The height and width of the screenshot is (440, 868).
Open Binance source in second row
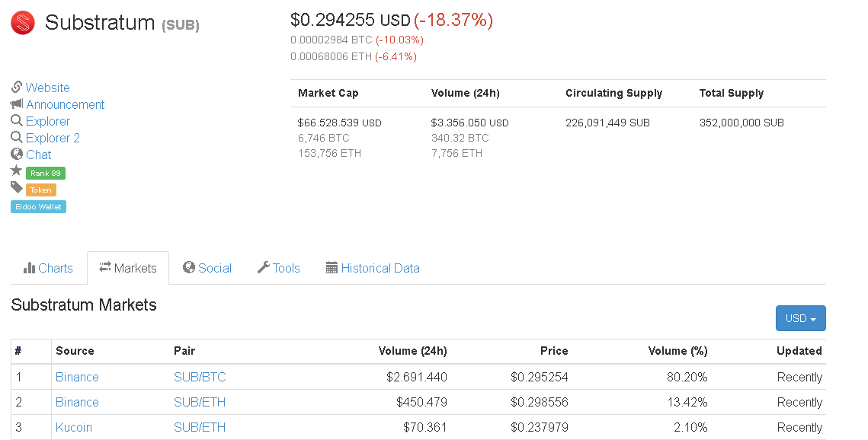click(x=77, y=402)
